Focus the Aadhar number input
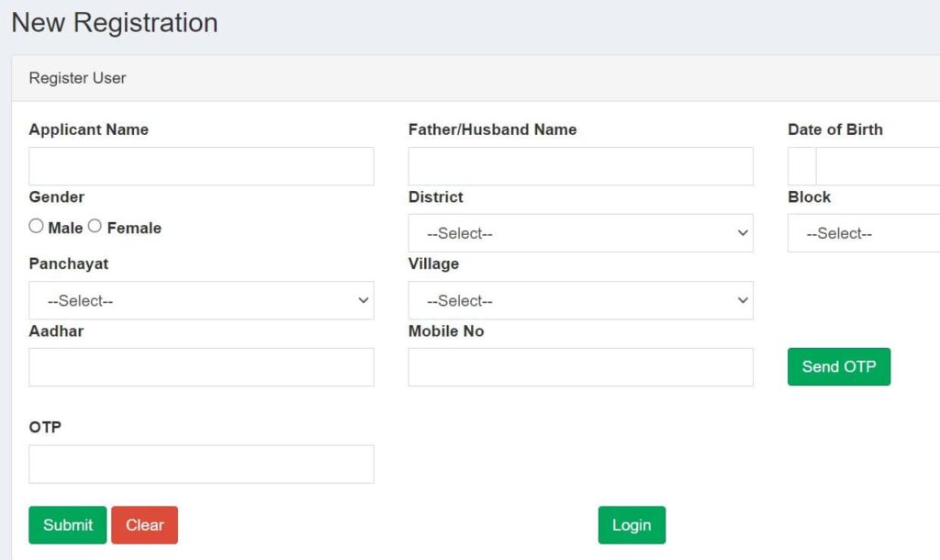Screen dimensions: 940x560 click(x=201, y=367)
